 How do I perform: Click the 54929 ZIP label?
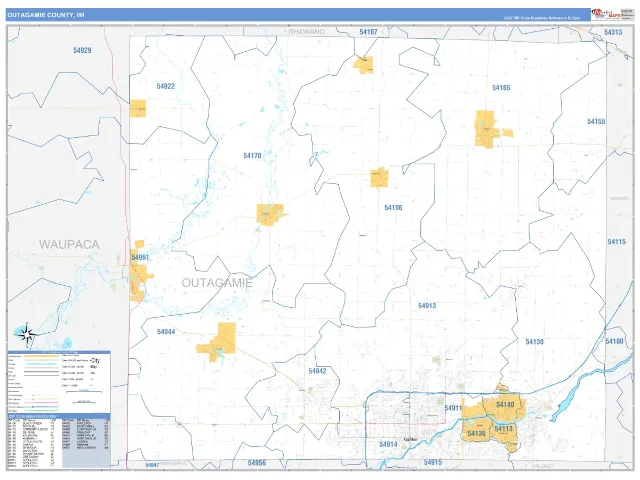(82, 50)
